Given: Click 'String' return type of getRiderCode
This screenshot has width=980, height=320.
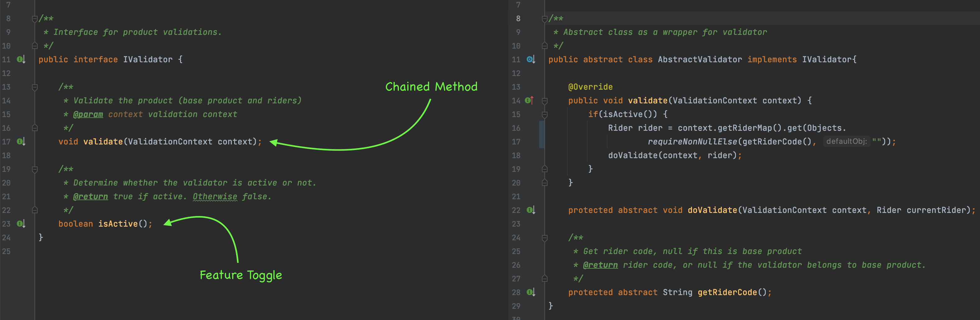Looking at the screenshot, I should [x=677, y=293].
